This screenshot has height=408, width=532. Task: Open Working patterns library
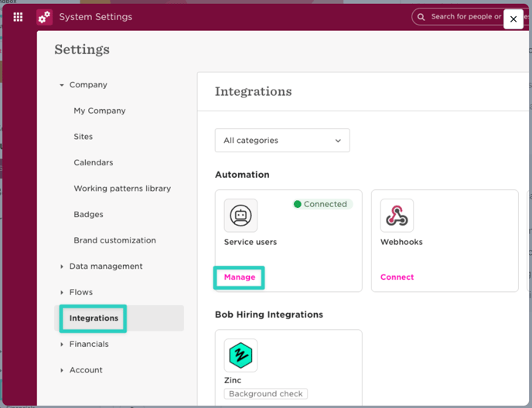click(x=122, y=189)
